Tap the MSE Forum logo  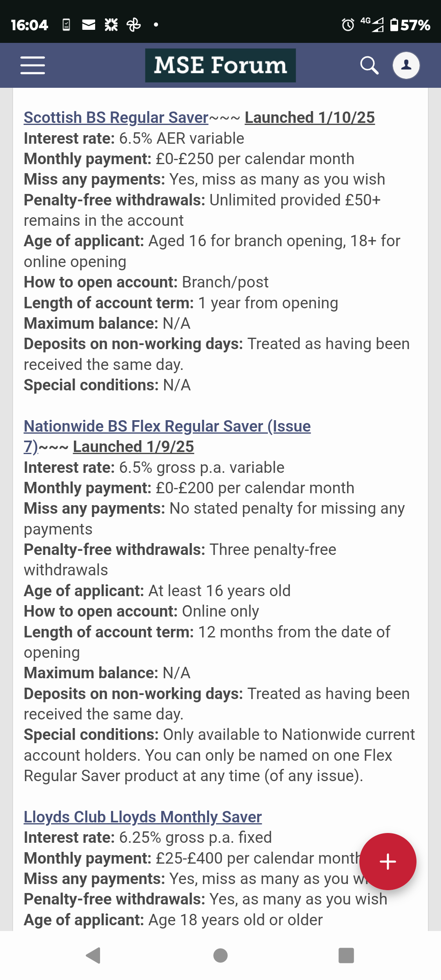point(220,65)
